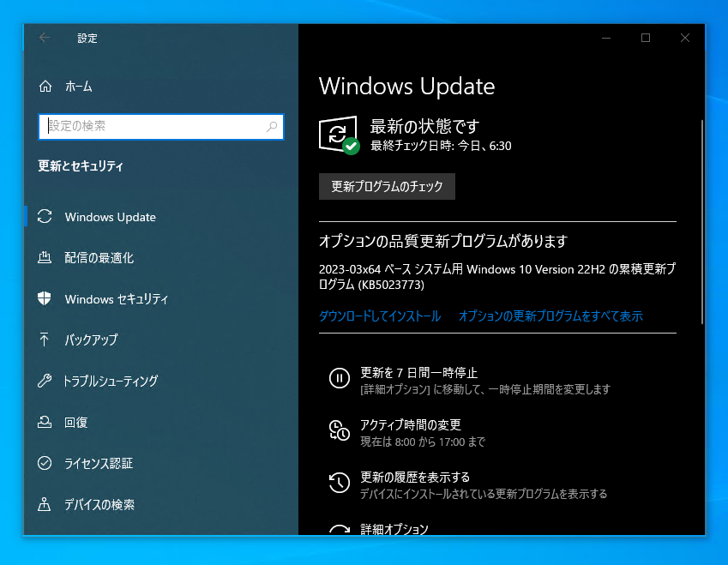Image resolution: width=728 pixels, height=565 pixels.
Task: Click the pause icon for 更新を 7 日間一時停止
Action: coord(339,379)
